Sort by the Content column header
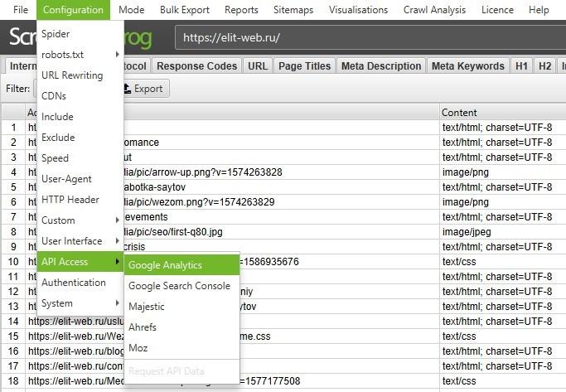The height and width of the screenshot is (392, 566). click(503, 113)
